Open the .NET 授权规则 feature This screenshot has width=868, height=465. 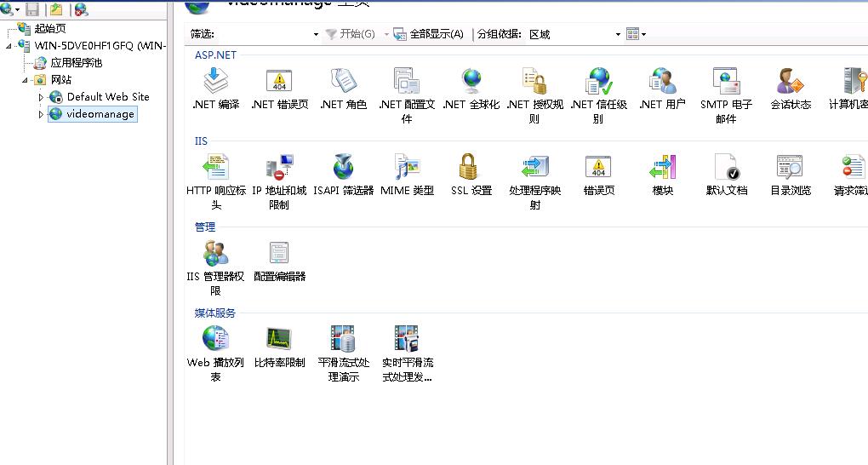(534, 95)
